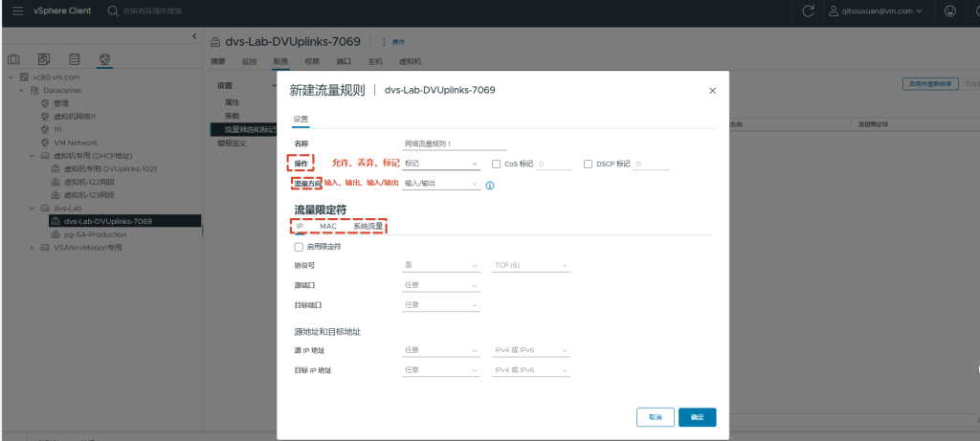Open 策略 in the settings sidebar
This screenshot has height=441, width=980.
(x=232, y=116)
